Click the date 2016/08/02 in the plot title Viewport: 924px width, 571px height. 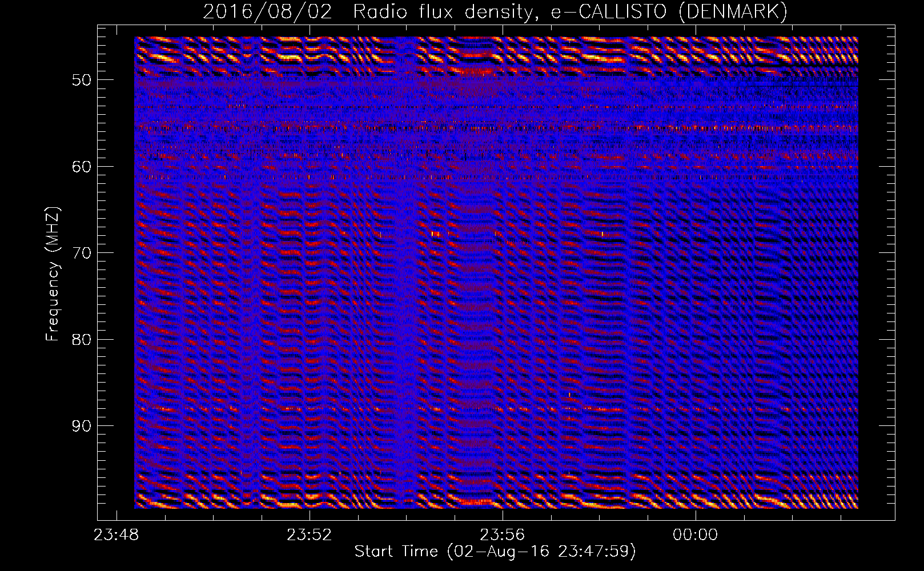[x=267, y=12]
